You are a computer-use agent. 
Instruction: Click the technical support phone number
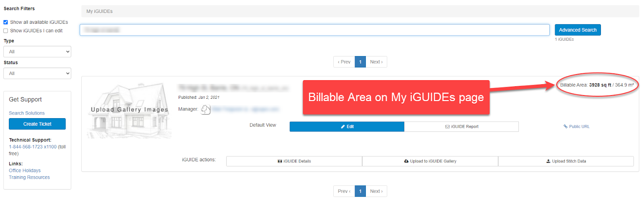(33, 147)
